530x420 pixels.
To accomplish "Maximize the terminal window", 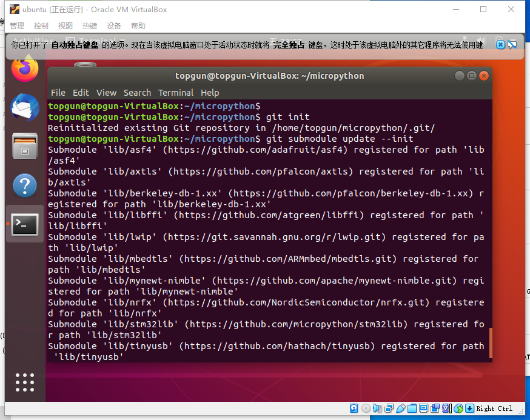I will tap(472, 76).
